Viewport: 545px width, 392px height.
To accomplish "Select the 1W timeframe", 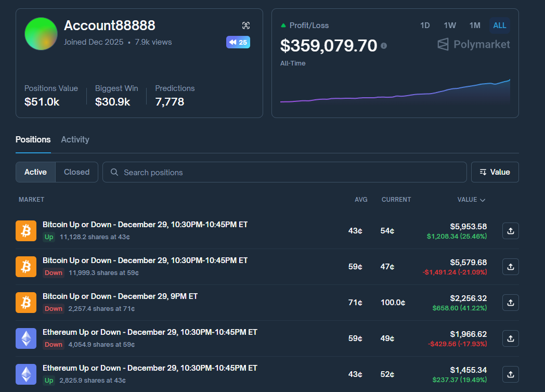I will pos(449,25).
